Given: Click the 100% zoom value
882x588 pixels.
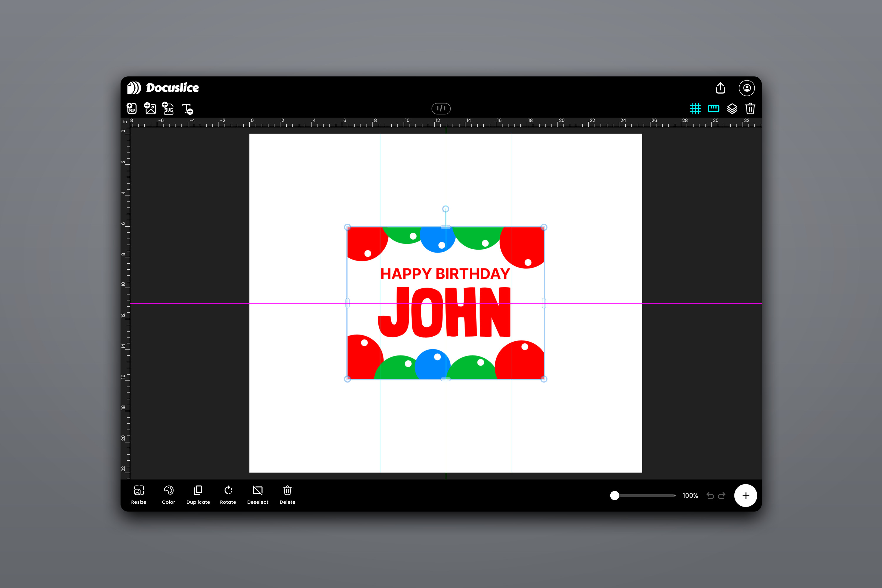Looking at the screenshot, I should tap(690, 496).
